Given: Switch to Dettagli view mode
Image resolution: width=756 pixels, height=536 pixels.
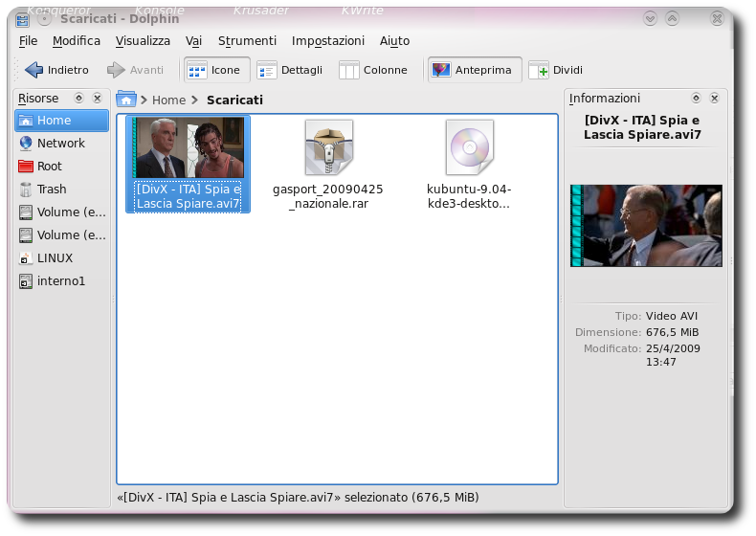Looking at the screenshot, I should click(x=290, y=70).
